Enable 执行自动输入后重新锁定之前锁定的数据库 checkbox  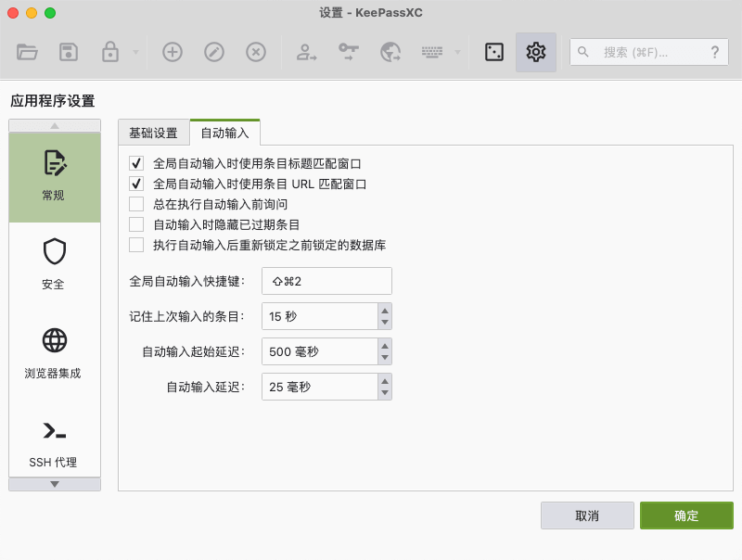pos(136,245)
